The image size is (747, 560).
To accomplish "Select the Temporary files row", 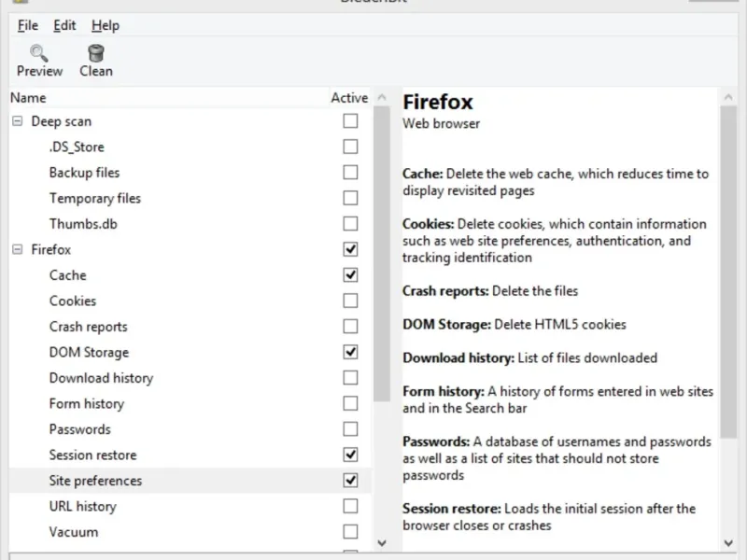I will click(x=190, y=198).
